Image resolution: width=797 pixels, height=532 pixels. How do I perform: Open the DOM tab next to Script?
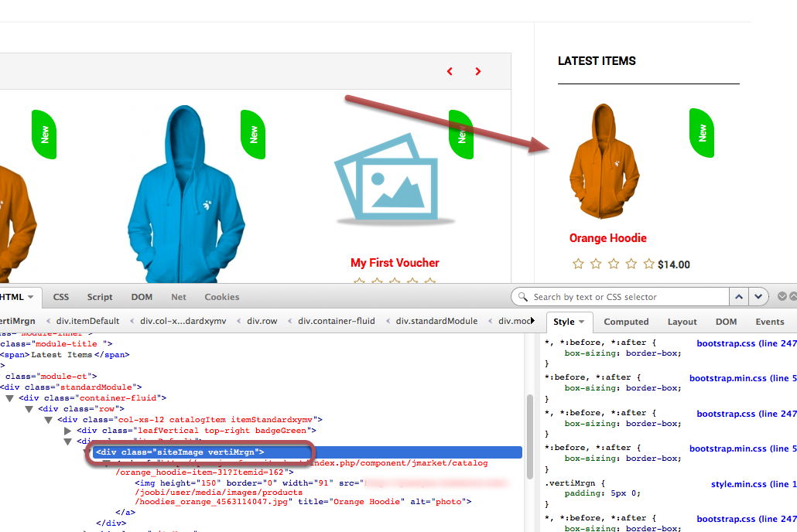pos(142,297)
